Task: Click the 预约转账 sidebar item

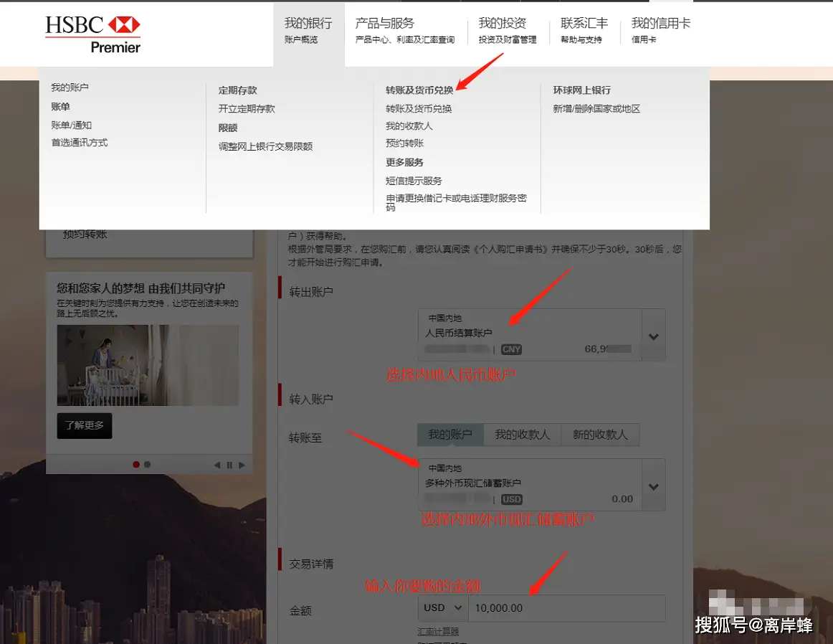Action: tap(85, 235)
